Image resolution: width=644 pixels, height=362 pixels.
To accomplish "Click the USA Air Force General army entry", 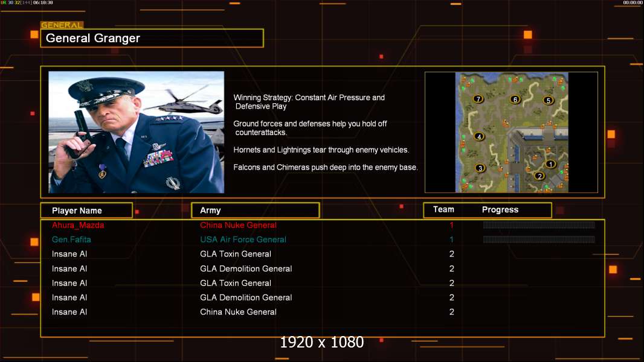I will click(243, 240).
